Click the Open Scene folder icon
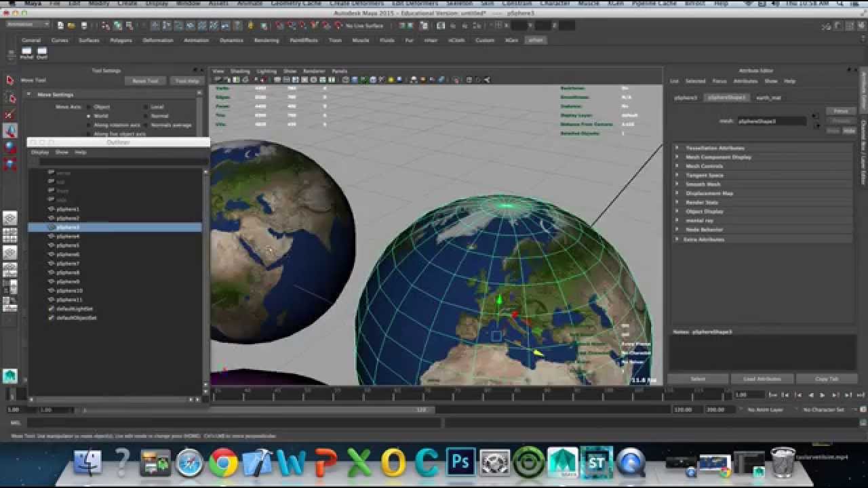Screen dimensions: 868x488 [x=71, y=25]
